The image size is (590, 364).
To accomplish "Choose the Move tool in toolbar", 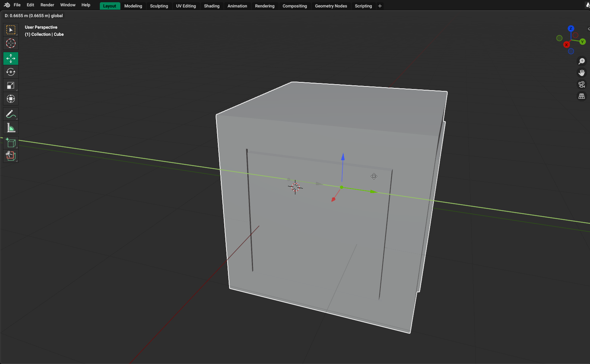I will (x=11, y=58).
